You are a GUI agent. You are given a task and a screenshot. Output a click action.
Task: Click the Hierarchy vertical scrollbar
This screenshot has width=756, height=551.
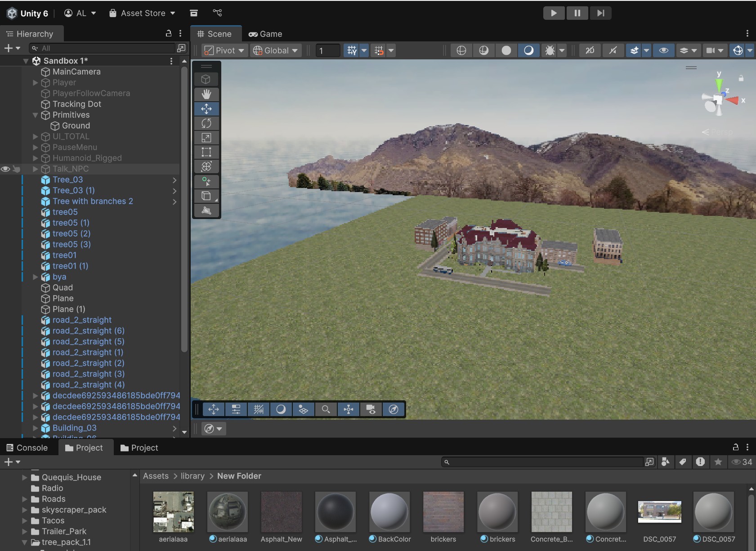pyautogui.click(x=184, y=209)
